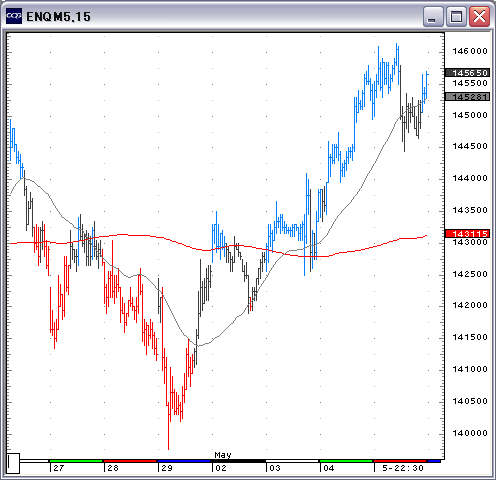Click the 04 date marker on time axis
This screenshot has width=496, height=480.
(x=329, y=468)
